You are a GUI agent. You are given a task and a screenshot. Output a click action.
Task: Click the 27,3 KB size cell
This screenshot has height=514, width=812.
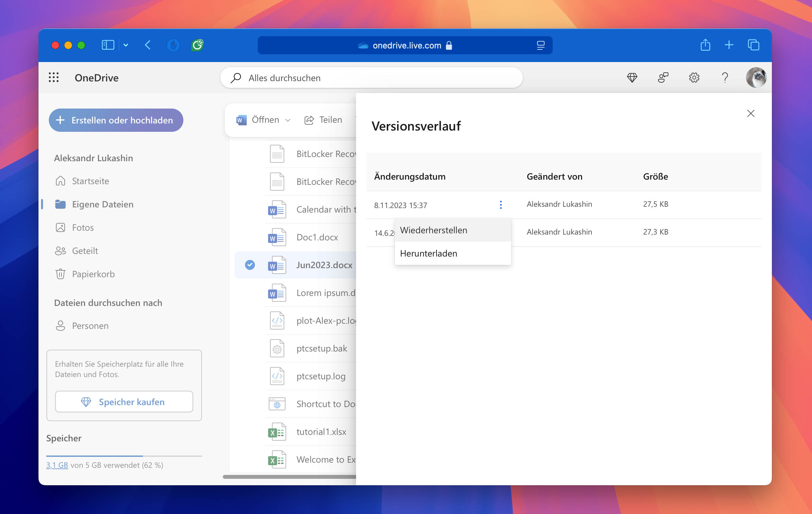(x=655, y=232)
